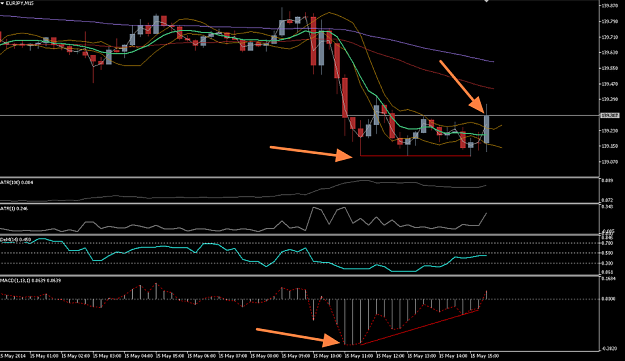Screen dimensions: 625x361
Task: Click the 15 May 09:00 time axis label
Action: click(x=296, y=356)
